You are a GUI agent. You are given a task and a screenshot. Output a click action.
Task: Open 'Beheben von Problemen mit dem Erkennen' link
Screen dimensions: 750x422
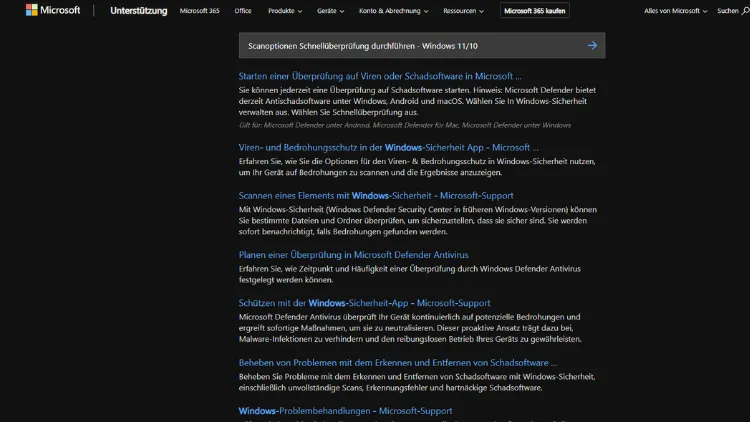(x=397, y=363)
